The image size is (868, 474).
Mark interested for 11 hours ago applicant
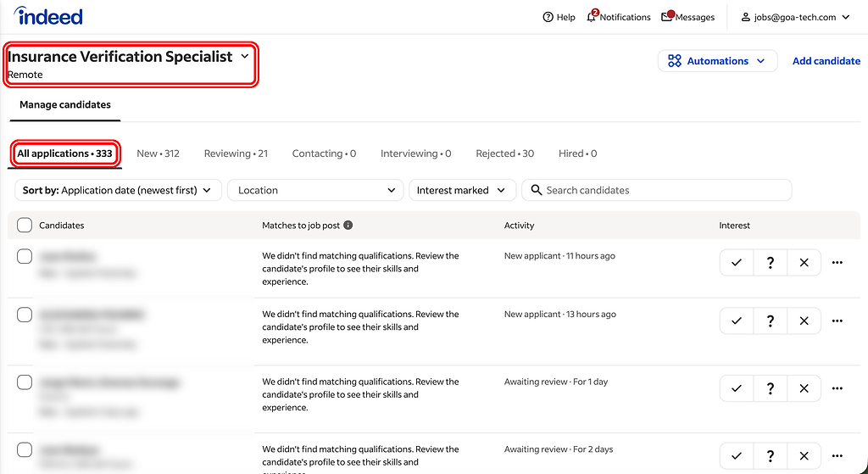(x=737, y=263)
